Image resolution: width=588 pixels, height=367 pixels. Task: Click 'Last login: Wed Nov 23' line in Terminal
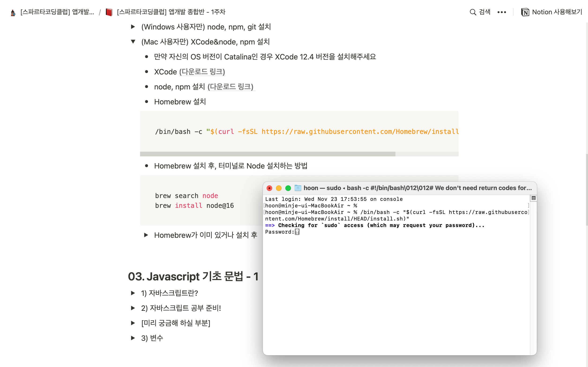point(334,199)
